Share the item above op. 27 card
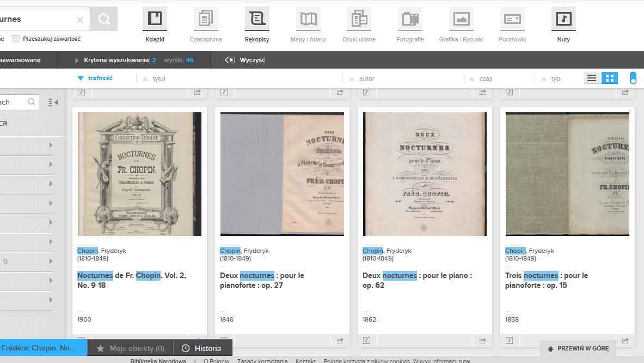 tap(340, 93)
